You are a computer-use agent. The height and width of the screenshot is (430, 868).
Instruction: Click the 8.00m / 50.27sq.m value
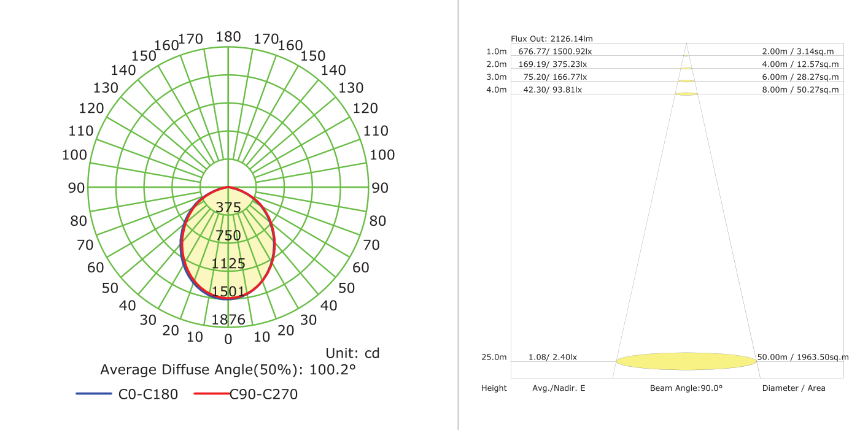pyautogui.click(x=800, y=90)
